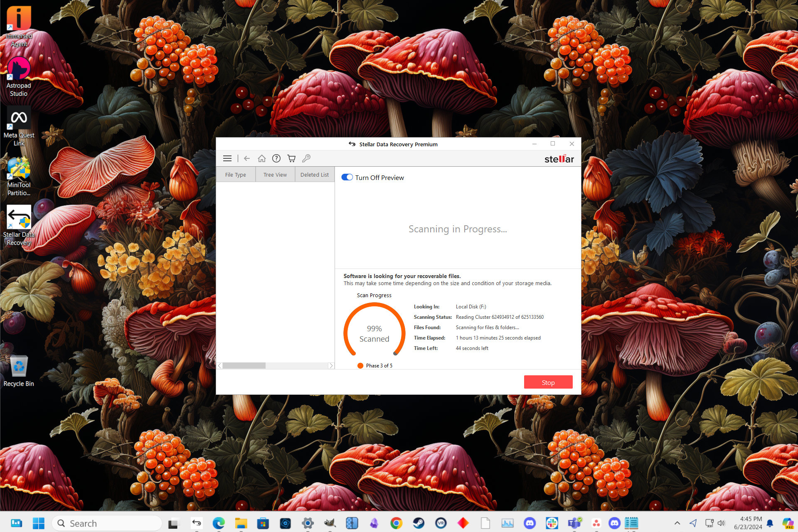Switch to the File Type tab
This screenshot has width=798, height=532.
[236, 175]
